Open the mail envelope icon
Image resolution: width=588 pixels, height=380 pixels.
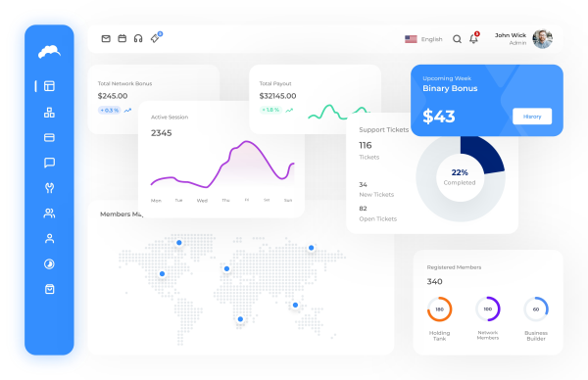pyautogui.click(x=106, y=38)
